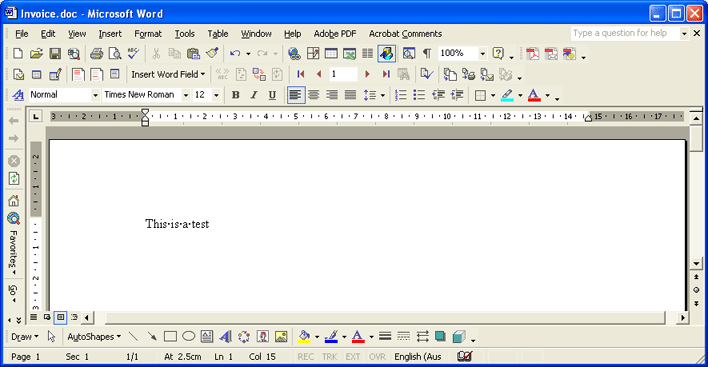Expand the Draw menu on the Drawing toolbar

coord(25,337)
